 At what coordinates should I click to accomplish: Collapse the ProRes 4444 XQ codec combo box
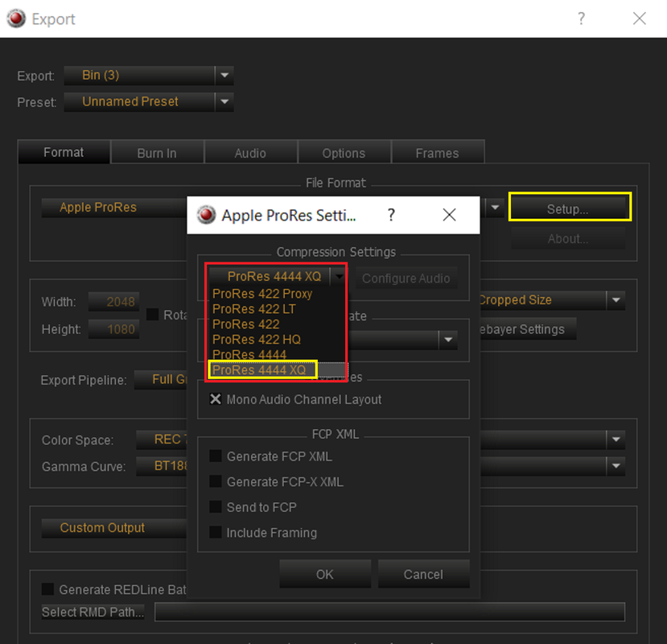(339, 277)
